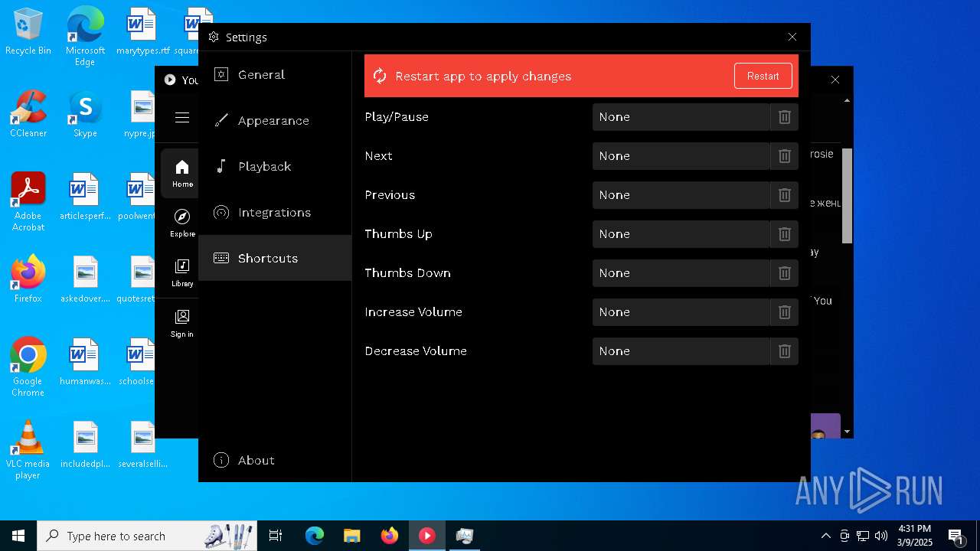Close the Settings dialog
The height and width of the screenshot is (551, 980).
pos(792,37)
